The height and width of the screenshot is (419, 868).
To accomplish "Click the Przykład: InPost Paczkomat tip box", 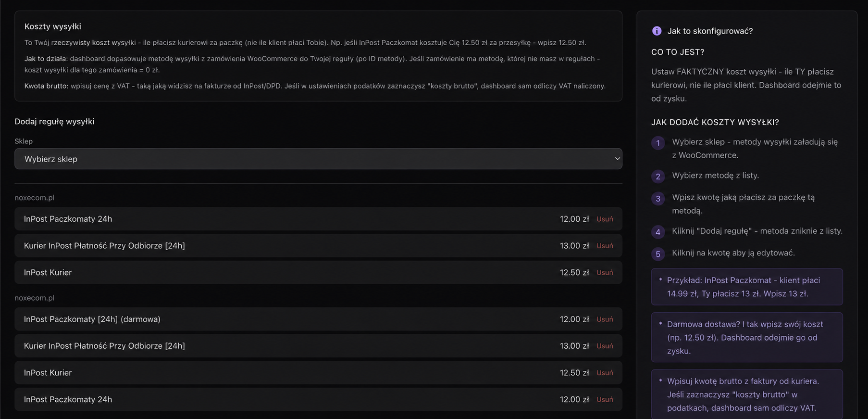I will click(747, 287).
